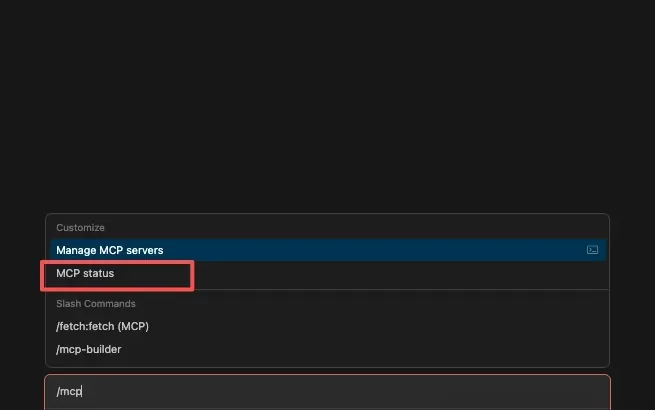Click the mcp-builder suggestion in the list
Screen dimensions: 655x410
tap(88, 349)
